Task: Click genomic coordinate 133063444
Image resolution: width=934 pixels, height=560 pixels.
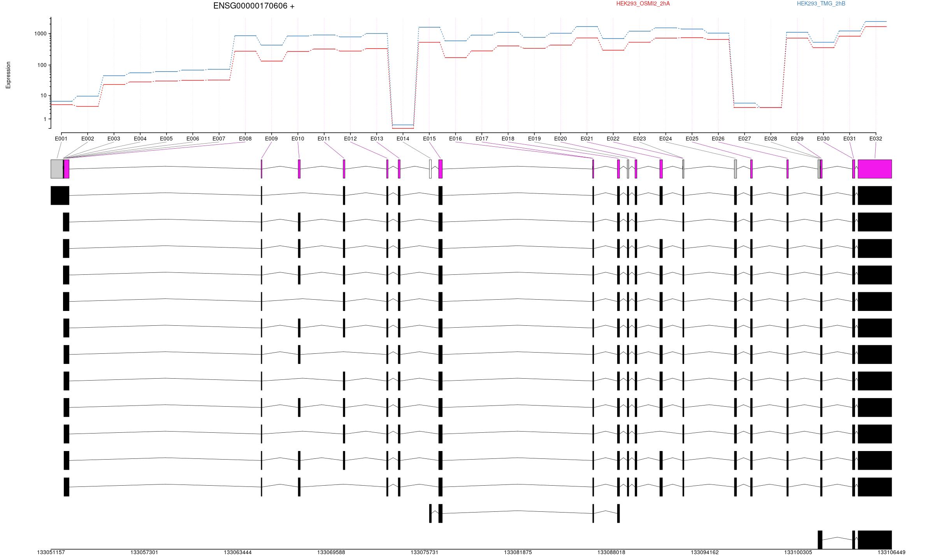Action: coord(238,553)
